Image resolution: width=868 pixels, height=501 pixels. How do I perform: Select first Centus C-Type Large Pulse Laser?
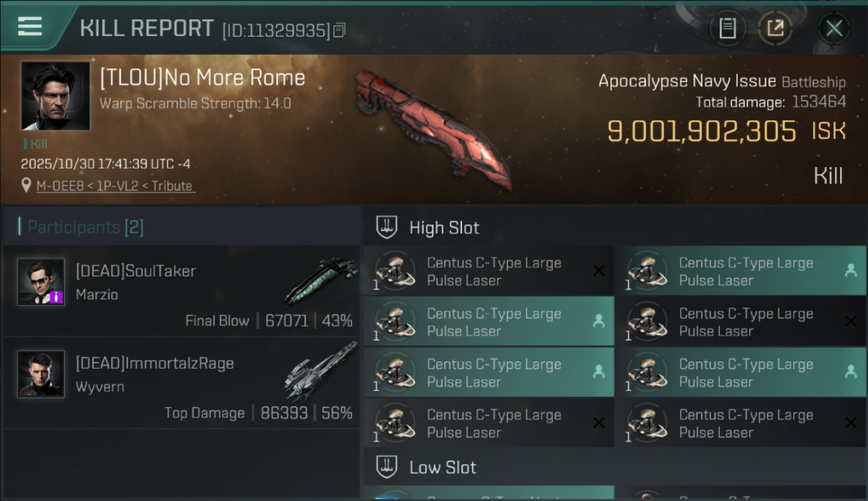[x=487, y=271]
